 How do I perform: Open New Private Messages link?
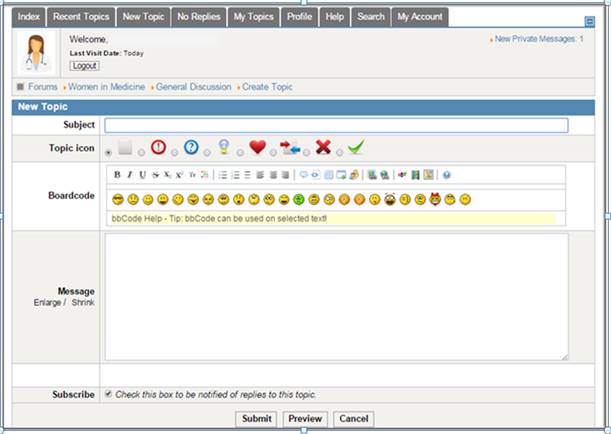click(x=539, y=39)
